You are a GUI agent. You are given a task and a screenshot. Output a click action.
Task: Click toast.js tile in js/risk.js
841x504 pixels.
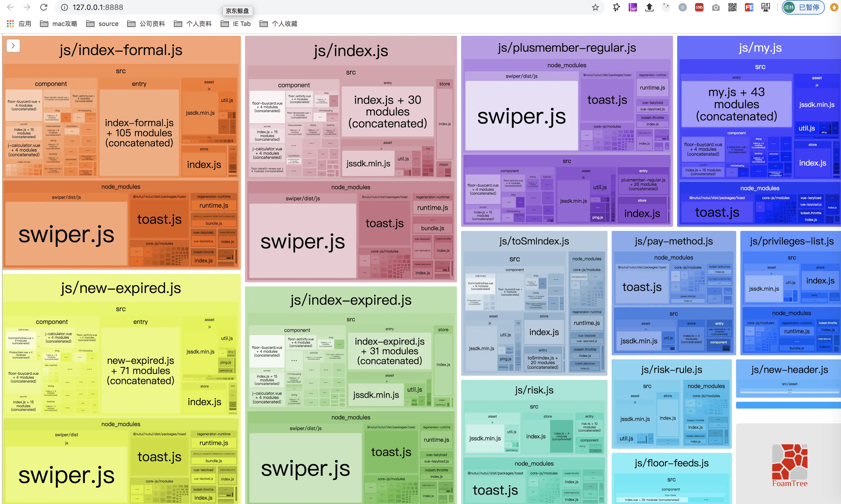(x=495, y=490)
